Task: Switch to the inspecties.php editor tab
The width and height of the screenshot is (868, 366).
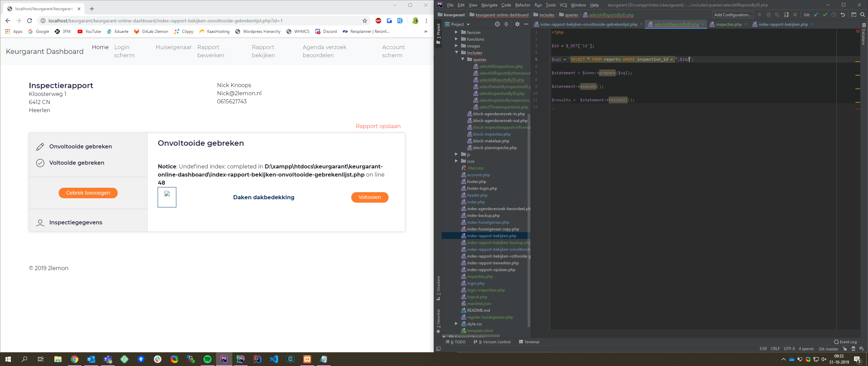Action: pyautogui.click(x=728, y=24)
